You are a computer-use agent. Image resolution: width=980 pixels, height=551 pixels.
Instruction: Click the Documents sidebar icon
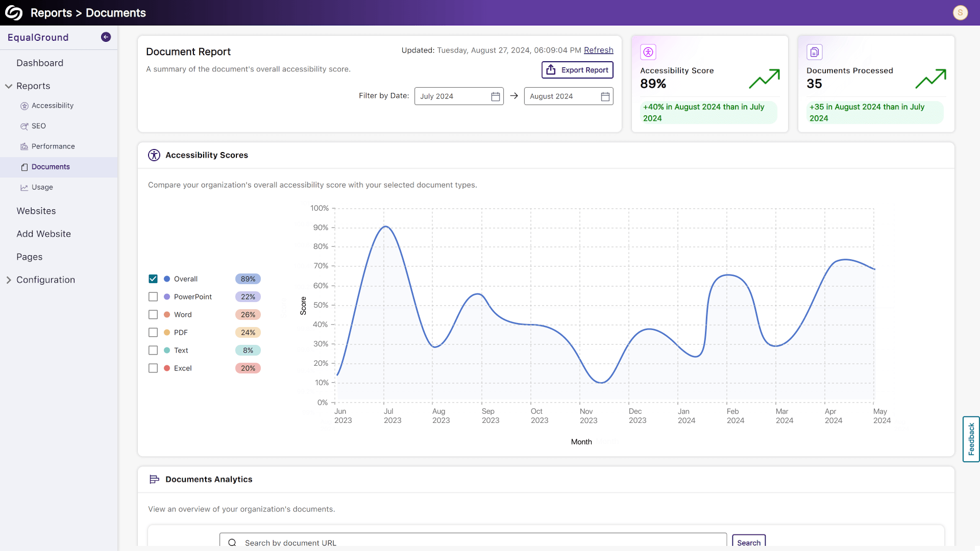pyautogui.click(x=24, y=167)
